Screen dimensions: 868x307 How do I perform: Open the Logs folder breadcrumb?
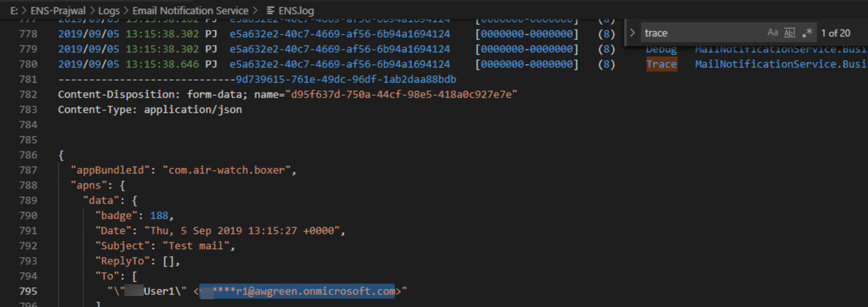point(108,11)
